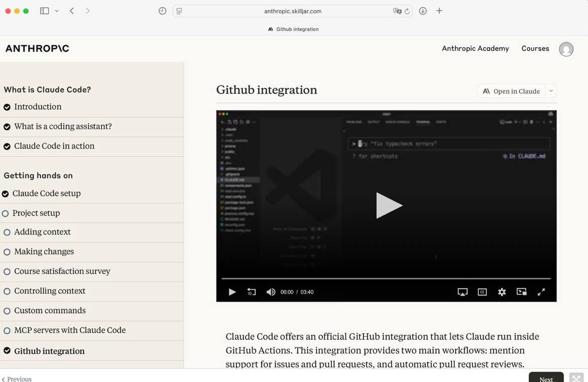Click the completed checkmark beside Introduction
Viewport: 588px width, 382px height.
click(x=7, y=108)
